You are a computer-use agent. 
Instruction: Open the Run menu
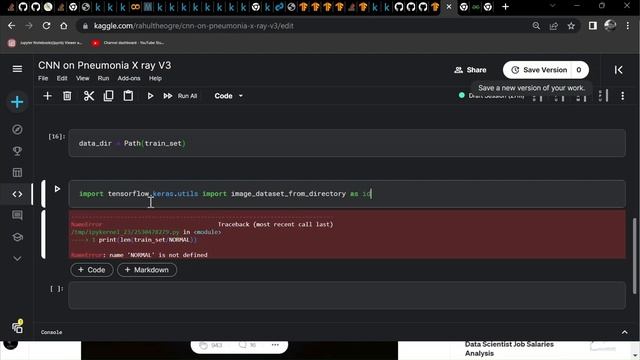coord(103,78)
